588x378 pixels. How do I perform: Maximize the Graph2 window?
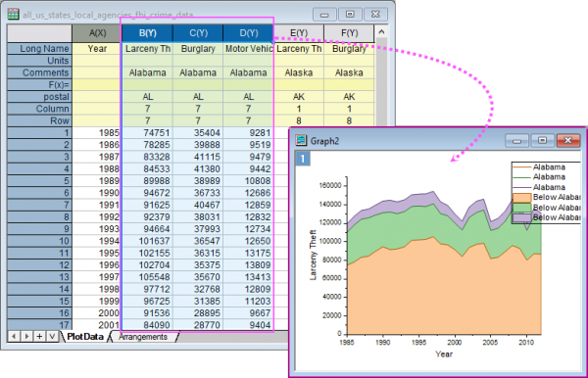542,141
